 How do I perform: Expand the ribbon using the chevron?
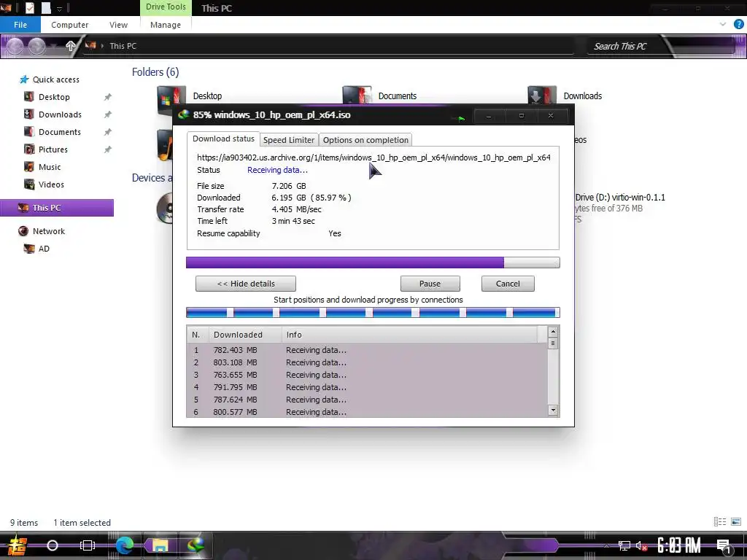723,24
